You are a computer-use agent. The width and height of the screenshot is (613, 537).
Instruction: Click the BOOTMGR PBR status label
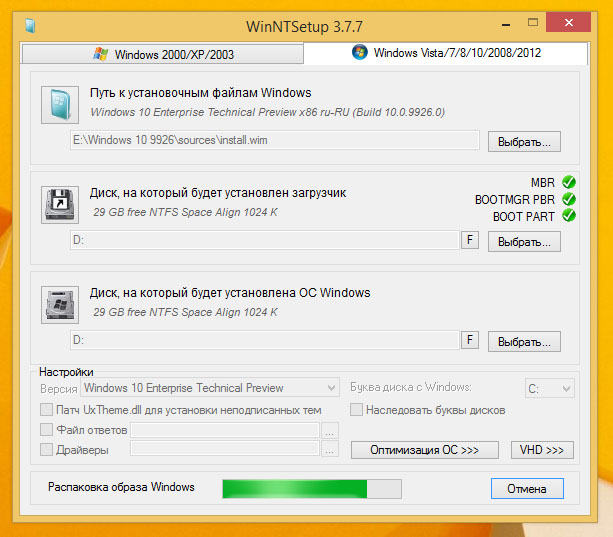point(514,200)
